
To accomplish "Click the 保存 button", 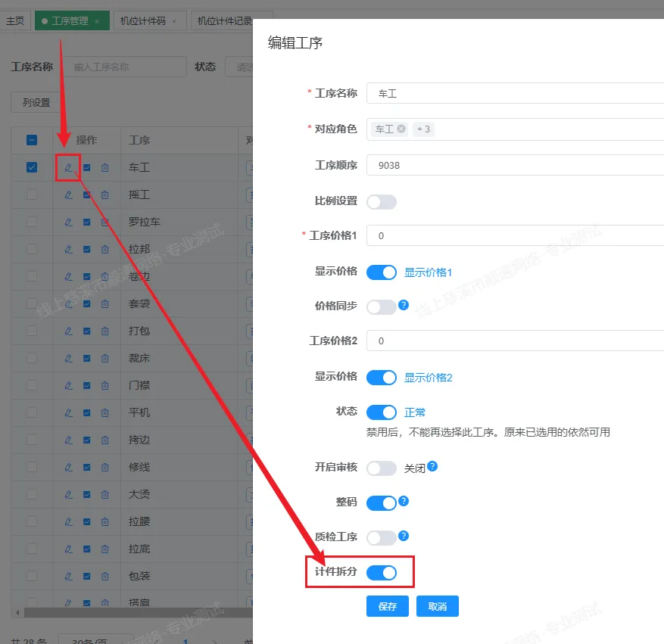I will pyautogui.click(x=388, y=606).
